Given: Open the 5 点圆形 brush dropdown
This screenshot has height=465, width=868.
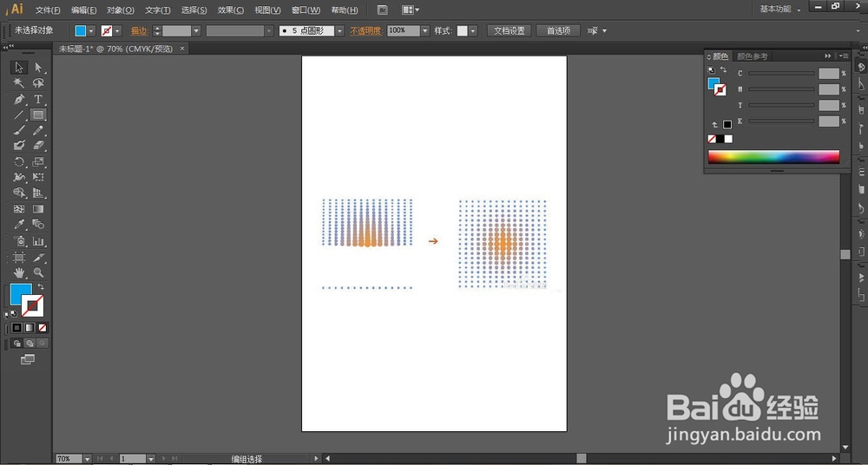Looking at the screenshot, I should 339,31.
